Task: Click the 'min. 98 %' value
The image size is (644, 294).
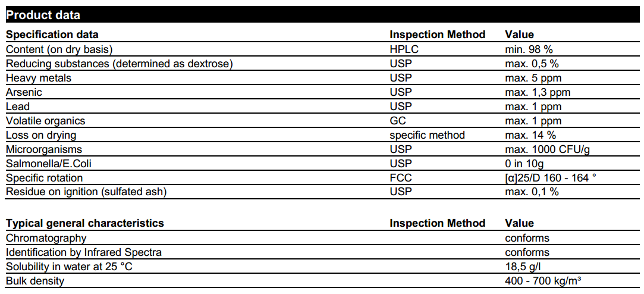Action: point(529,49)
